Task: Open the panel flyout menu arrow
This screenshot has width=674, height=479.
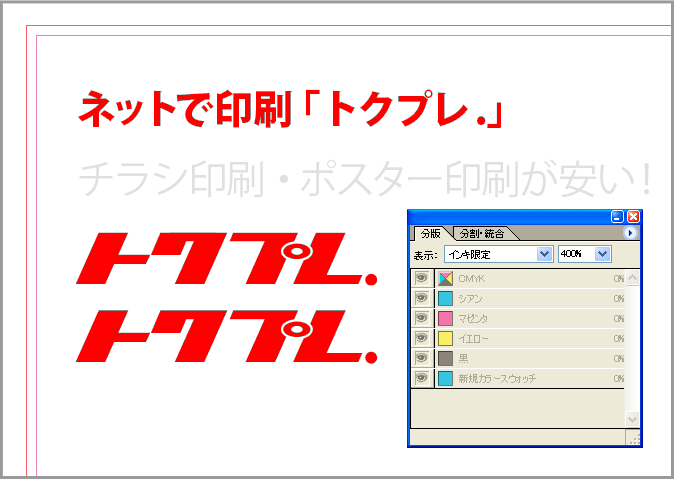Action: click(x=630, y=233)
